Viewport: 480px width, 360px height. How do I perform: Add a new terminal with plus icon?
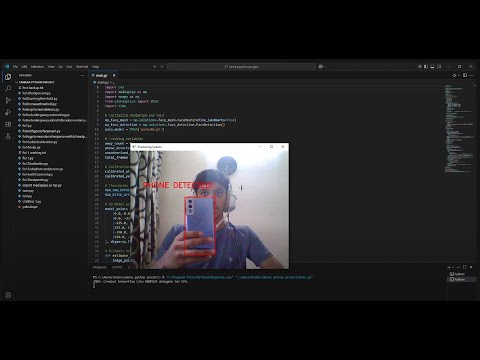point(449,267)
